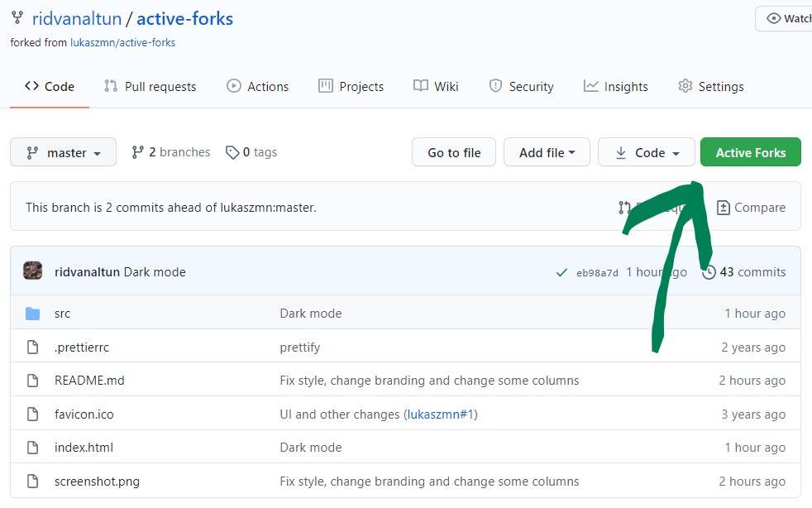Open the favicon.ico file
This screenshot has width=812, height=508.
(84, 415)
